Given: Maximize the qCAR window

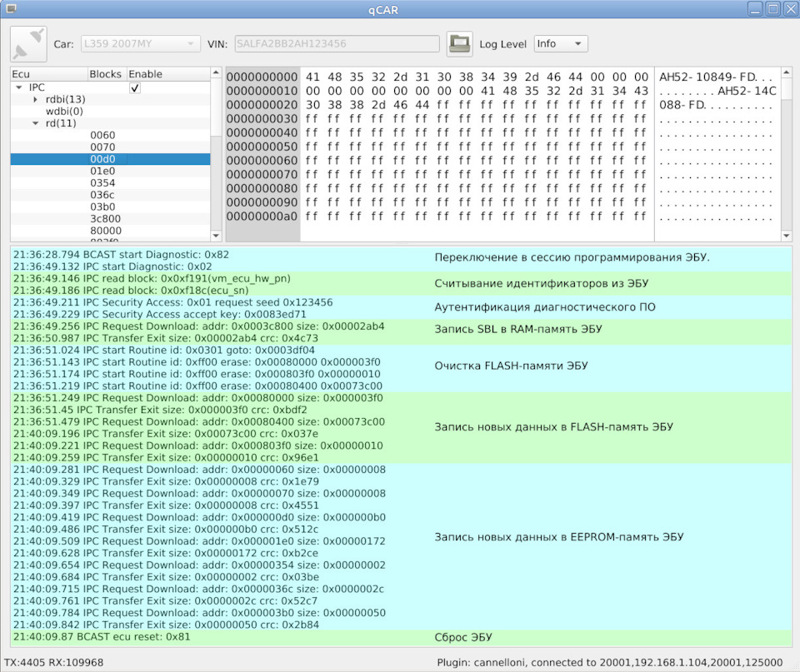Looking at the screenshot, I should [772, 9].
